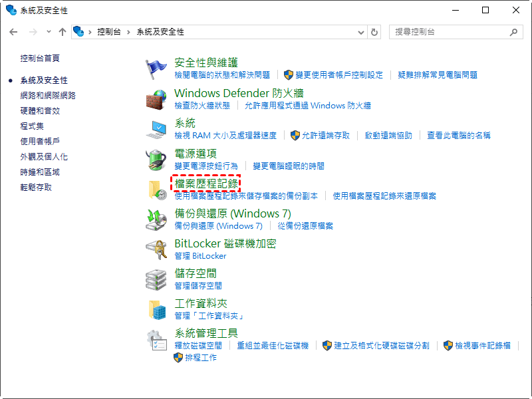Open the 電源選項 battery icon

[156, 160]
